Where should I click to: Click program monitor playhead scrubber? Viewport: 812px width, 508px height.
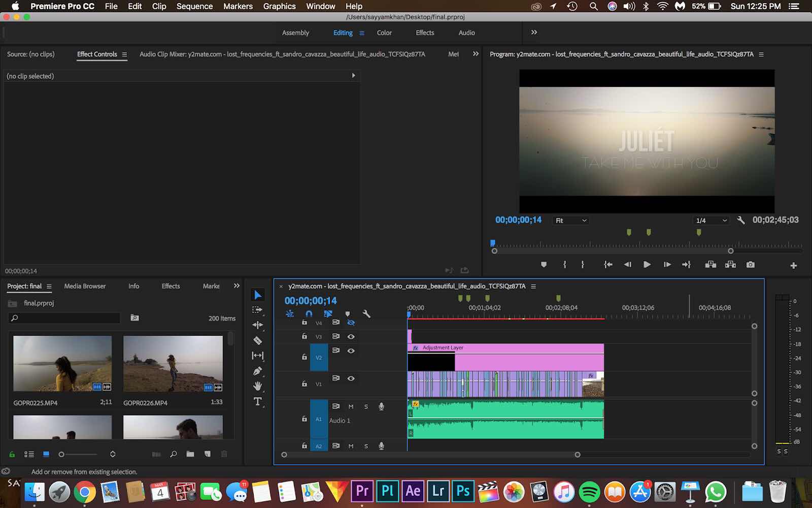click(492, 243)
